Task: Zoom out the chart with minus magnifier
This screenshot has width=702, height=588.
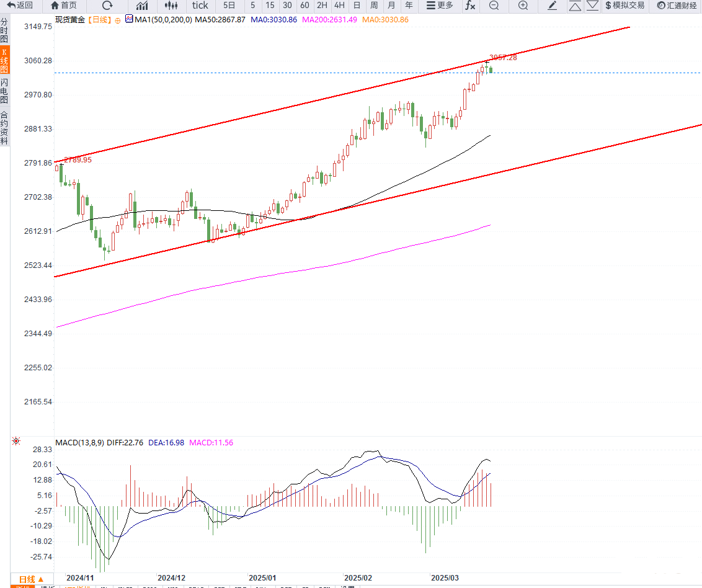Action: pos(494,6)
